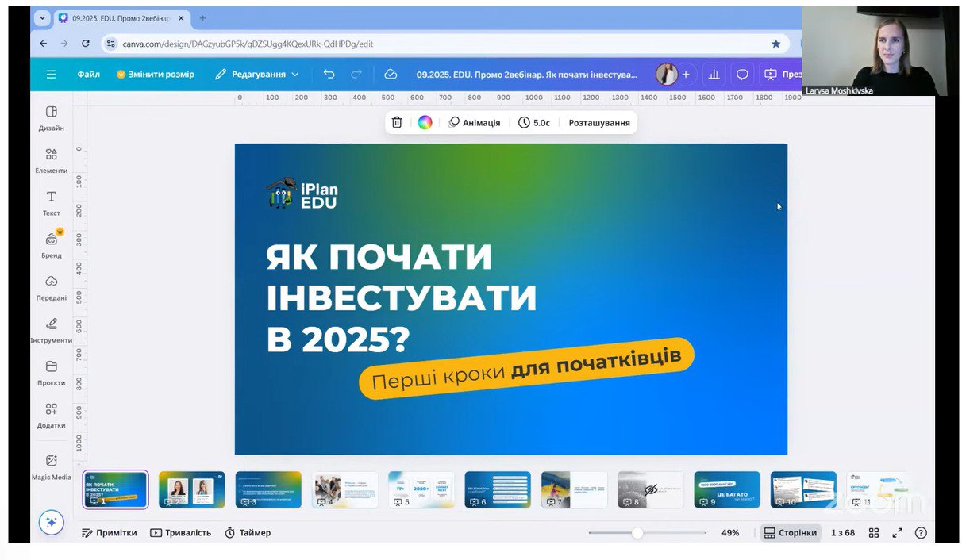Click the trash delete icon above slide
962x560 pixels.
click(397, 122)
